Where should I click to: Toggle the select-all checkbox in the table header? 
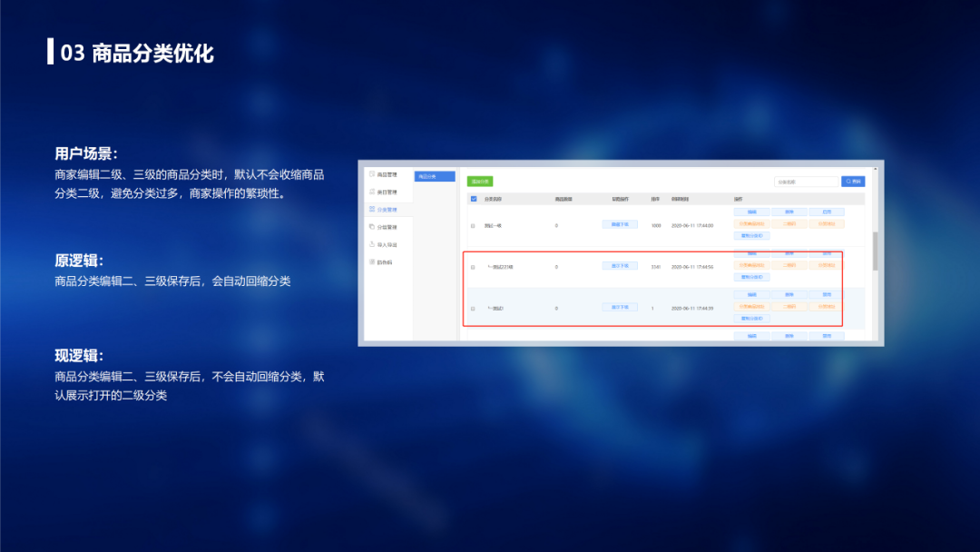click(x=473, y=198)
